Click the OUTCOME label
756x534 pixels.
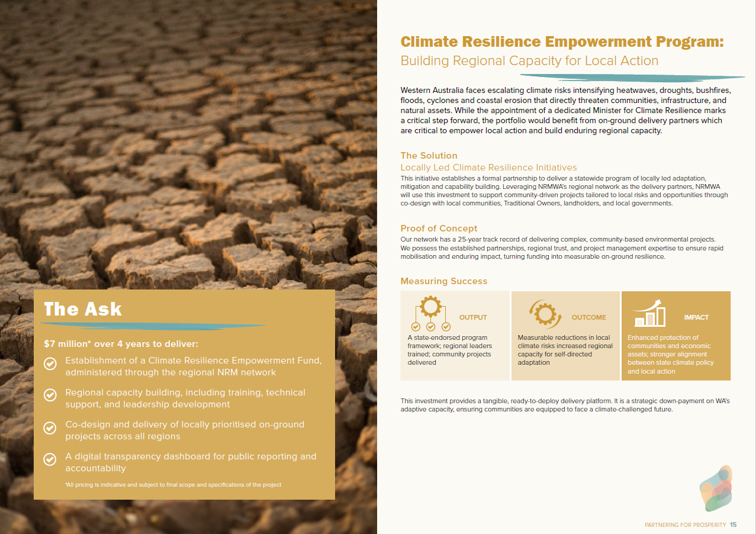point(588,317)
